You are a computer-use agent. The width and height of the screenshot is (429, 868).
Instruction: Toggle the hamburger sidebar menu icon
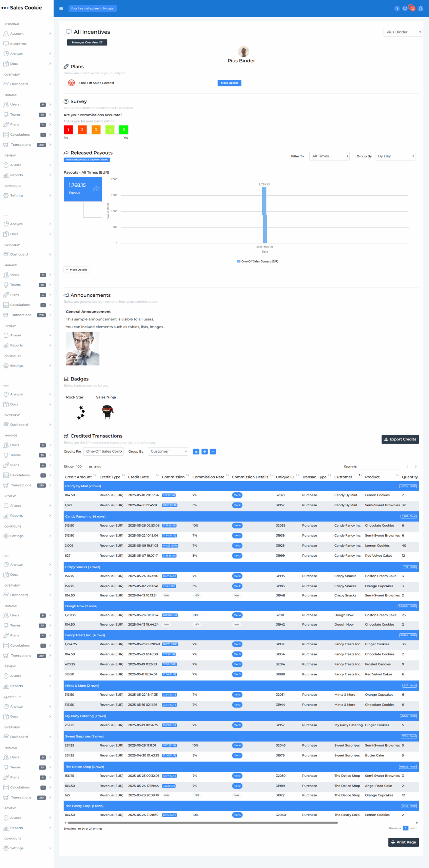pos(61,8)
